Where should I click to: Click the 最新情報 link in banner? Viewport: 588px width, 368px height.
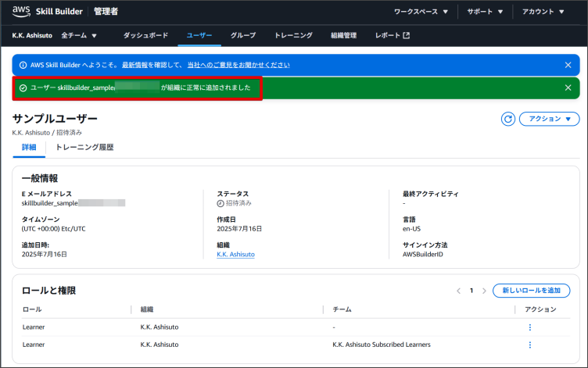click(139, 65)
